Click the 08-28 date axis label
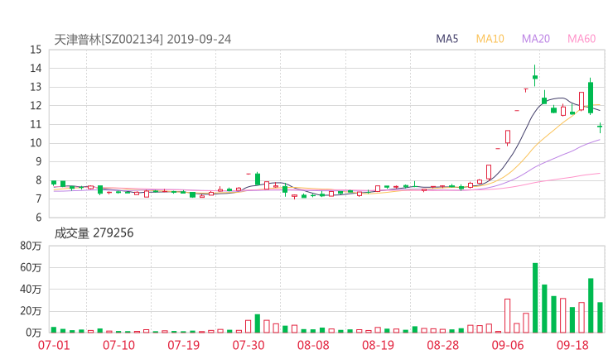 (442, 345)
